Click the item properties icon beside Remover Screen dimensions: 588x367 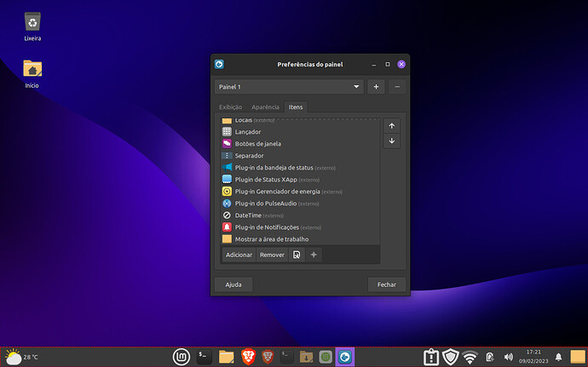coord(297,255)
